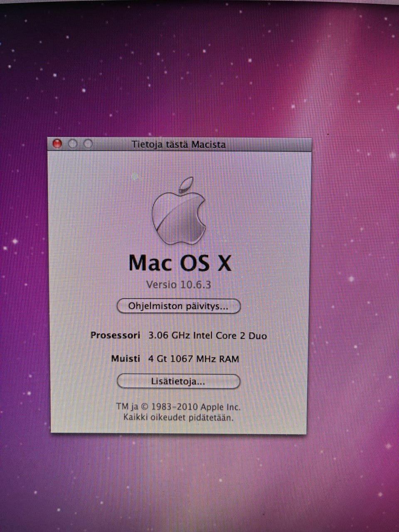Close the Tietoja tästä Macista window
Screen dimensions: 399x532
pyautogui.click(x=57, y=144)
